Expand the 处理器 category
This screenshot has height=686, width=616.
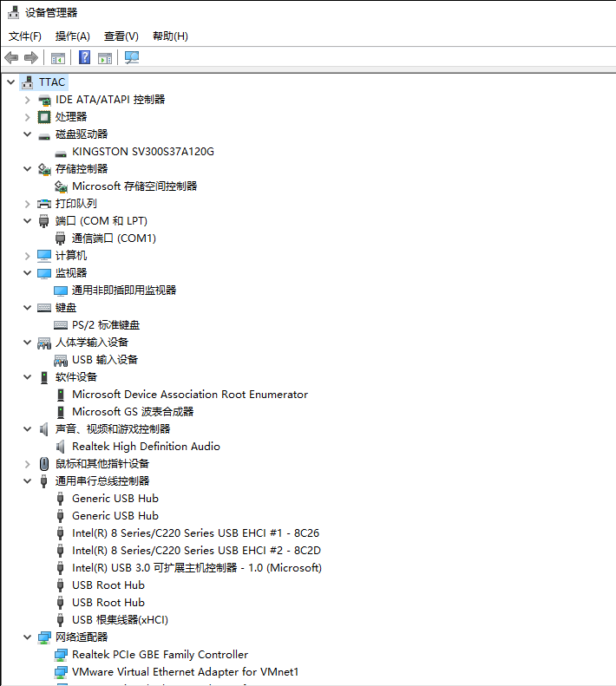[x=28, y=117]
